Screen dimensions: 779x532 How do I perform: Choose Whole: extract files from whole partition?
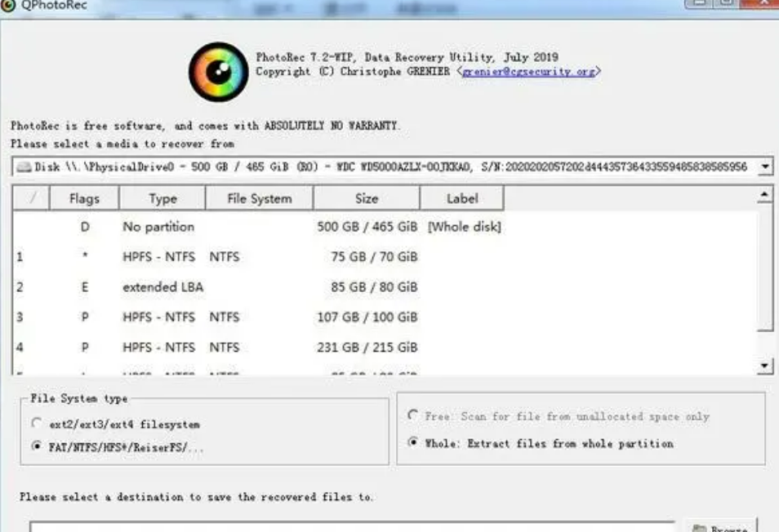pyautogui.click(x=412, y=441)
